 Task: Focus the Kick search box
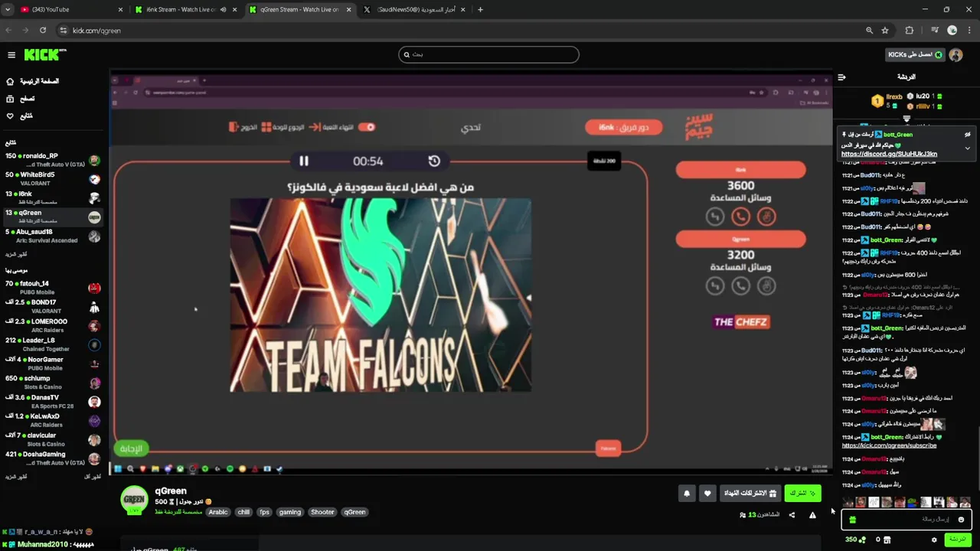point(488,54)
